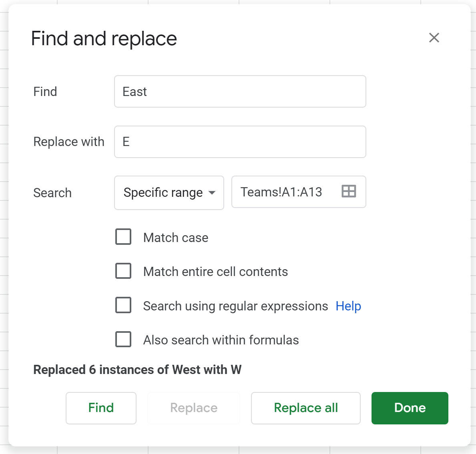This screenshot has width=476, height=454.
Task: Enable the Match case option
Action: click(123, 237)
